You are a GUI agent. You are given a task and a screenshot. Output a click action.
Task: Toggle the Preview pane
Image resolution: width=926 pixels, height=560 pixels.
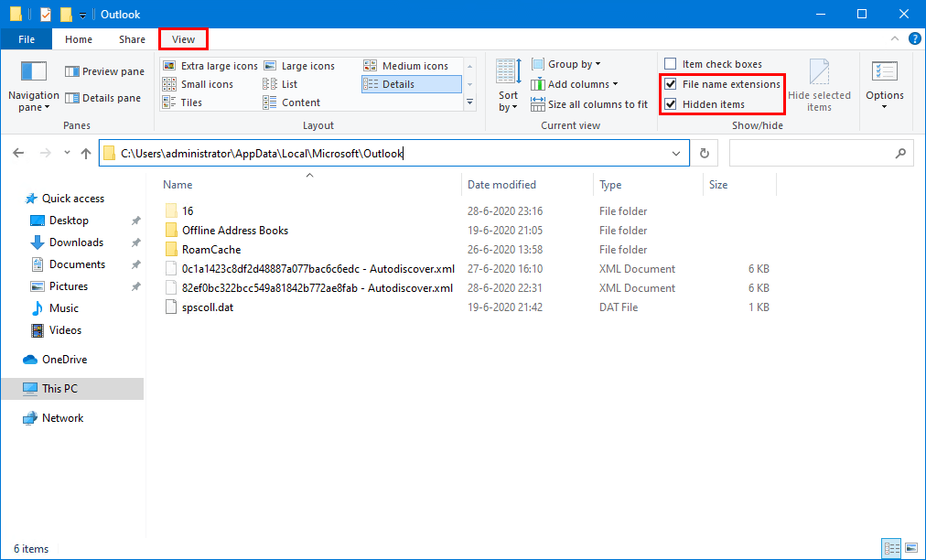tap(104, 71)
